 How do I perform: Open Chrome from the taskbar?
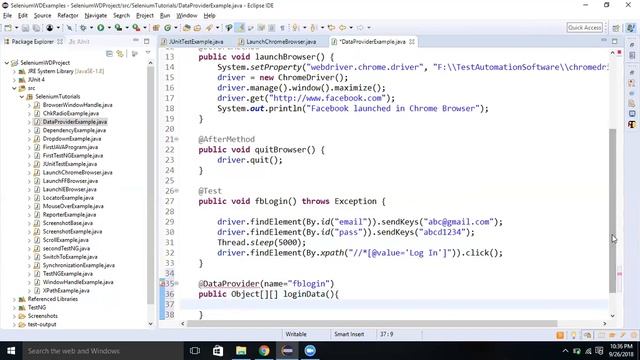click(x=264, y=351)
